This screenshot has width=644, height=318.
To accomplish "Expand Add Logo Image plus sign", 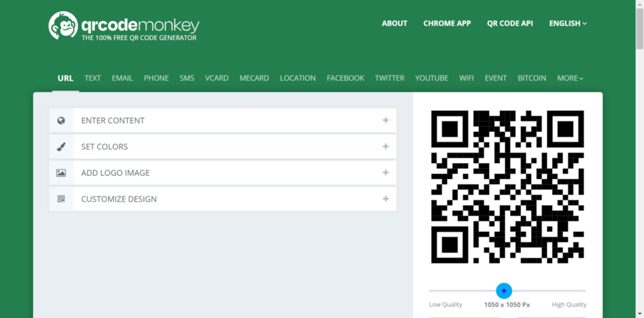I will click(x=386, y=173).
